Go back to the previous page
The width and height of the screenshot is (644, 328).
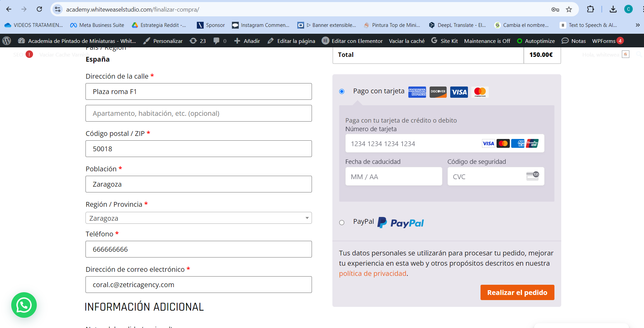coord(9,9)
